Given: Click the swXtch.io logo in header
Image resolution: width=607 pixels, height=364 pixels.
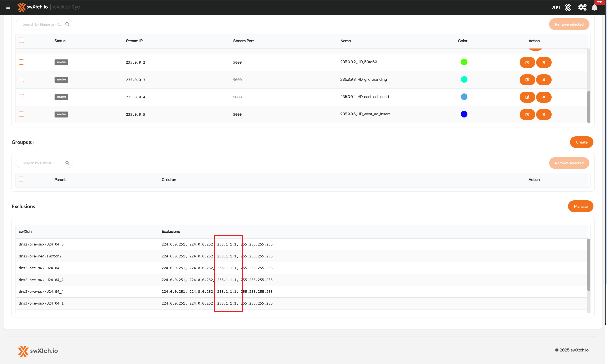Looking at the screenshot, I should [x=33, y=7].
